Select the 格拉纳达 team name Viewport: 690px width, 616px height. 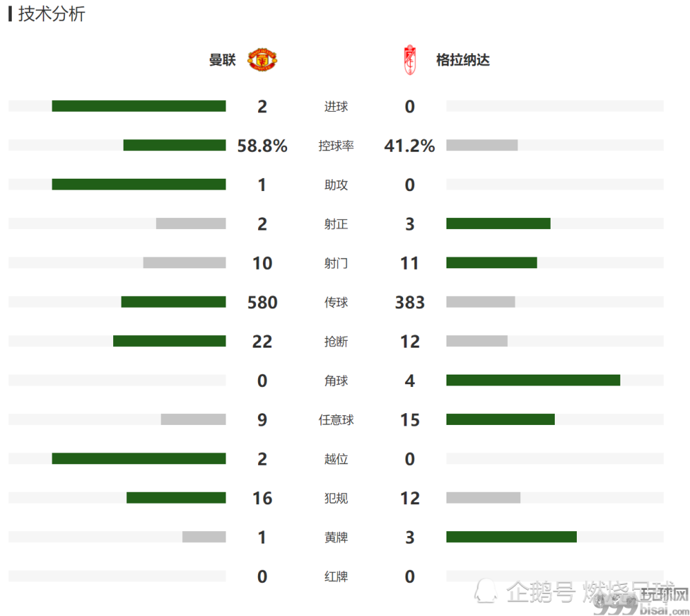463,60
